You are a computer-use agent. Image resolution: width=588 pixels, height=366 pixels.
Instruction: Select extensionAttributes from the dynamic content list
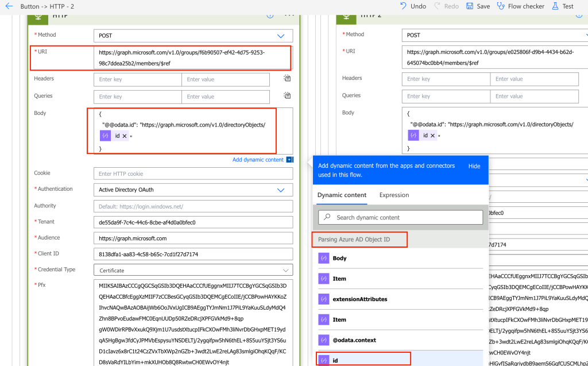359,299
